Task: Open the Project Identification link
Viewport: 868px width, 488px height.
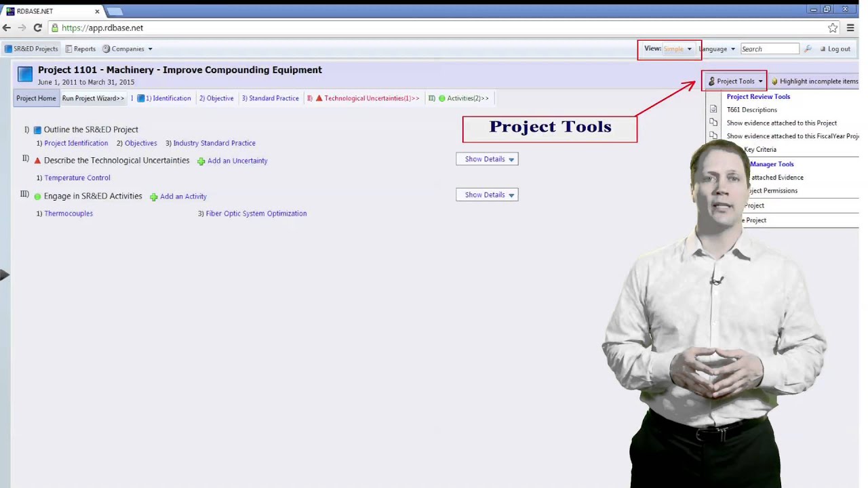Action: 76,143
